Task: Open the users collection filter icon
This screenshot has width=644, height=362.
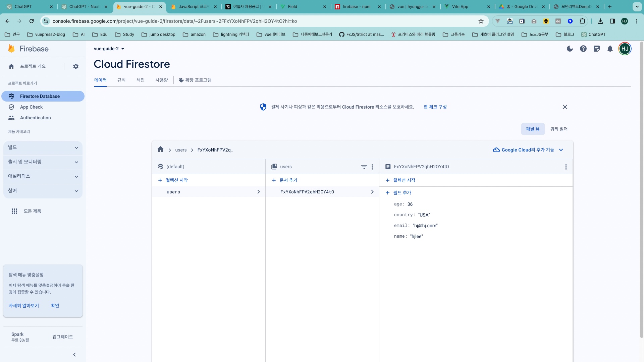Action: tap(364, 167)
